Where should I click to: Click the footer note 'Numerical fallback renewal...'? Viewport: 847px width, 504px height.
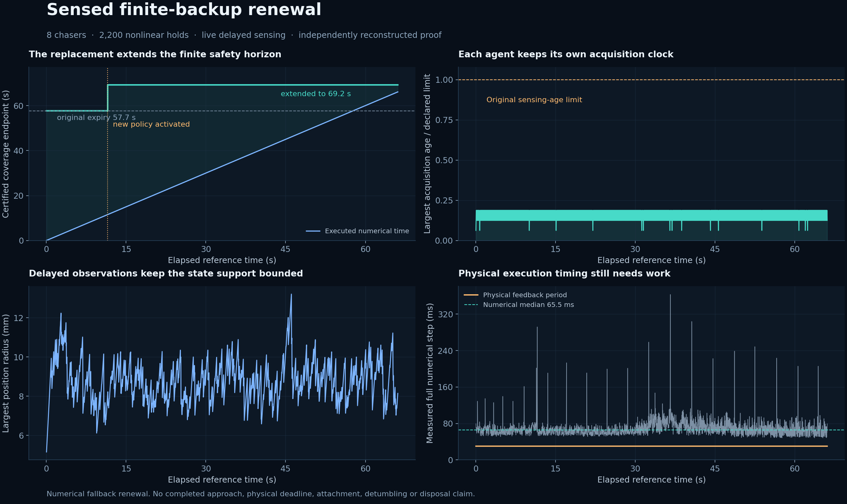click(x=260, y=494)
